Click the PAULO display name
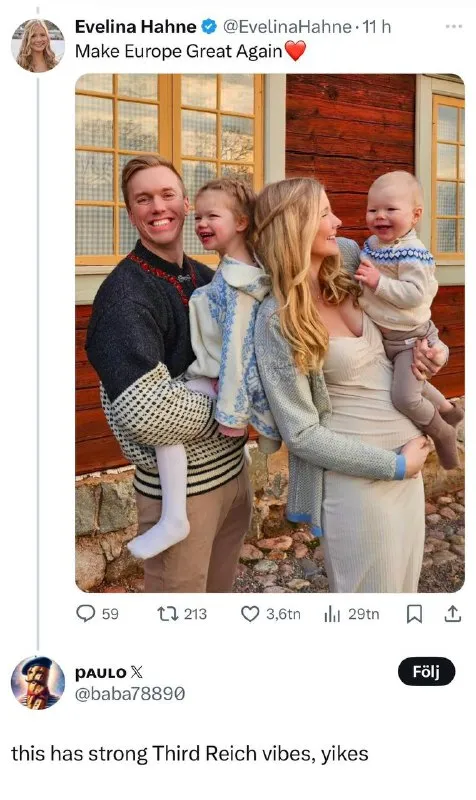 pyautogui.click(x=101, y=673)
